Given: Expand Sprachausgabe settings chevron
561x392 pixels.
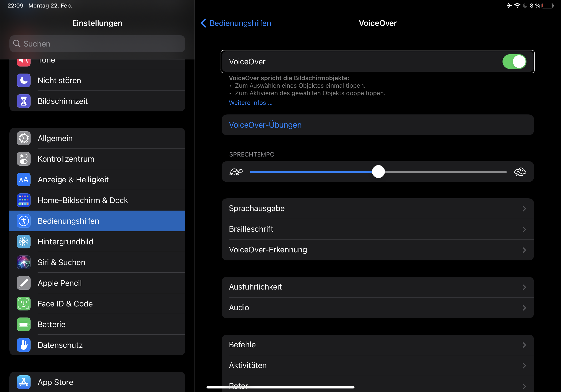Looking at the screenshot, I should [524, 208].
